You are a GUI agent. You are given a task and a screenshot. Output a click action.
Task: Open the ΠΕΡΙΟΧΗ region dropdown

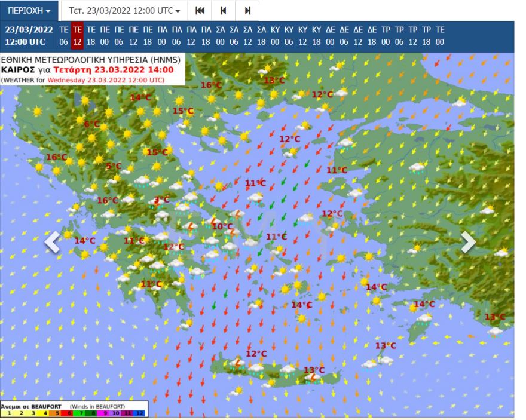(29, 11)
